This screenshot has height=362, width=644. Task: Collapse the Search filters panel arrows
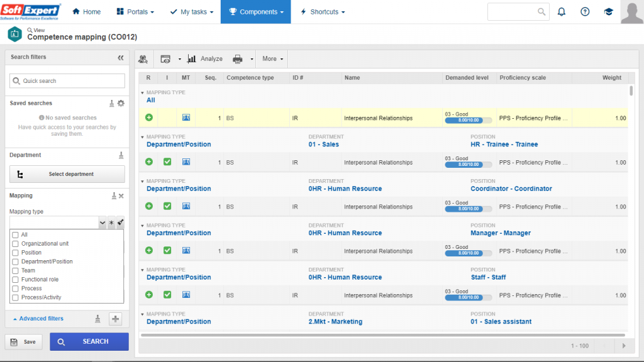pyautogui.click(x=120, y=57)
